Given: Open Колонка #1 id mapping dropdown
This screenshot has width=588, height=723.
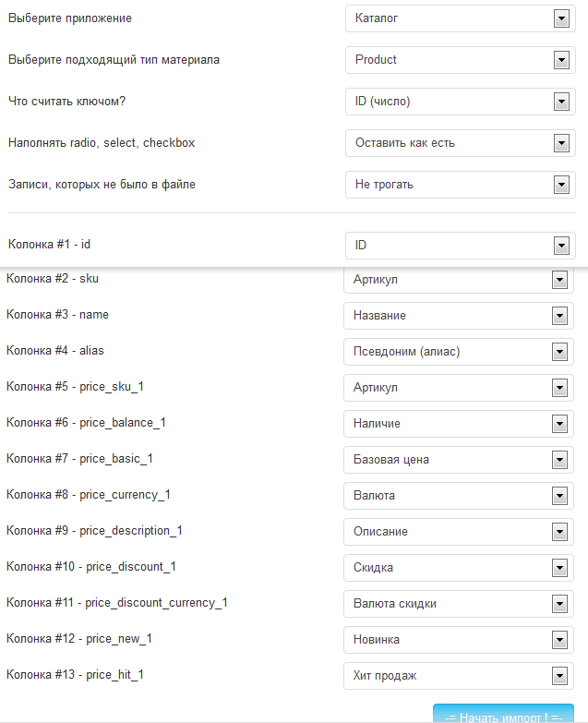Looking at the screenshot, I should [461, 246].
